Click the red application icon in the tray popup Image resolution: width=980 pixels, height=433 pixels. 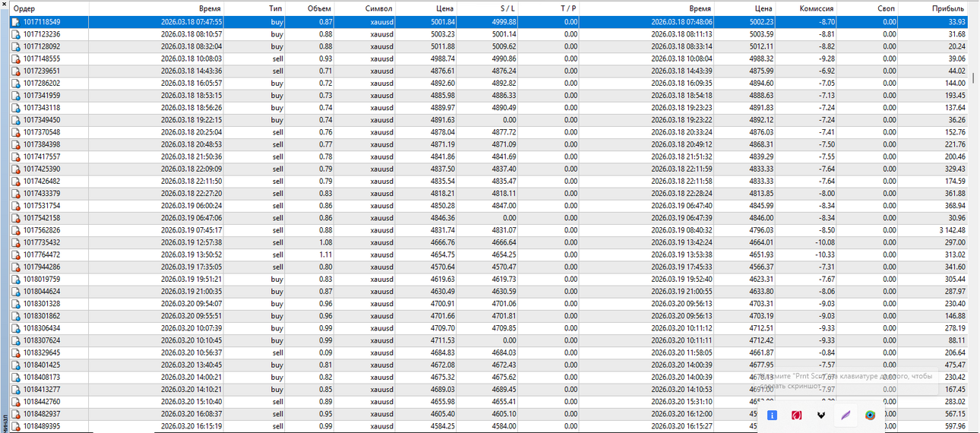796,416
